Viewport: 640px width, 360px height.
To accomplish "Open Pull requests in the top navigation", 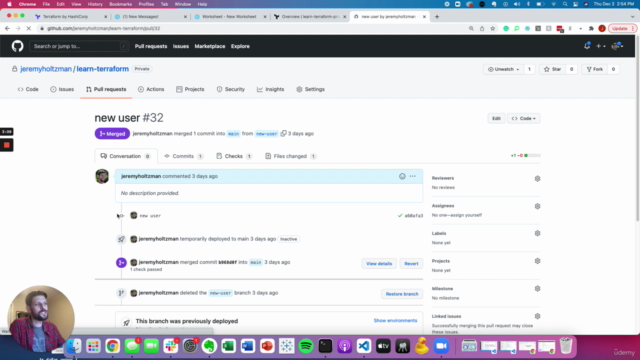I will (x=151, y=46).
